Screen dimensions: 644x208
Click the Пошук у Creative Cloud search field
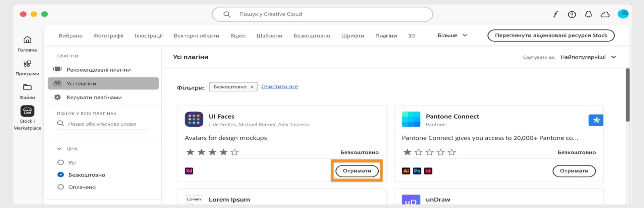[x=322, y=14]
